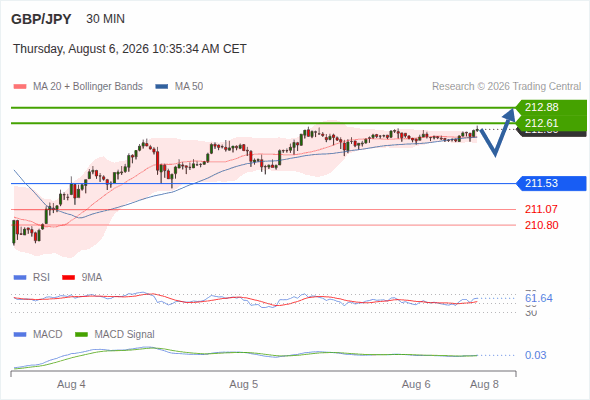590x400 pixels.
Task: Click the 211.07 support level label
Action: coord(541,209)
